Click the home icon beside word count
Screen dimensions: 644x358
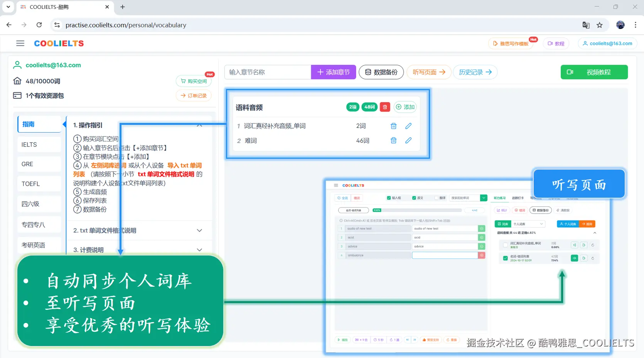click(17, 81)
